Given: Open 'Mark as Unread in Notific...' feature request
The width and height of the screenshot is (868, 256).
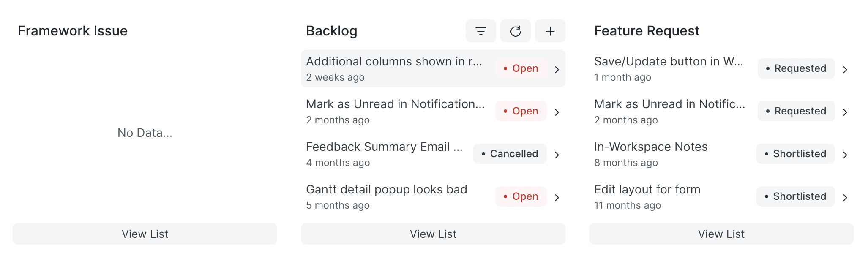Looking at the screenshot, I should (670, 104).
